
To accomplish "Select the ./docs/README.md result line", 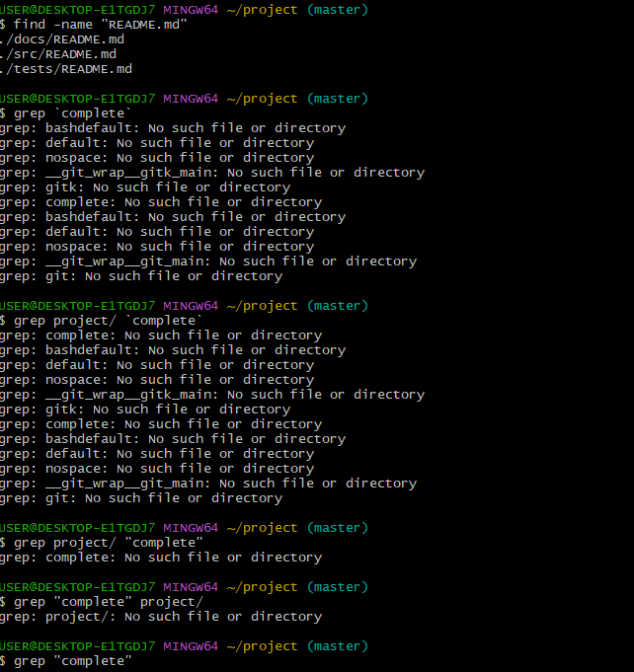I will click(62, 39).
